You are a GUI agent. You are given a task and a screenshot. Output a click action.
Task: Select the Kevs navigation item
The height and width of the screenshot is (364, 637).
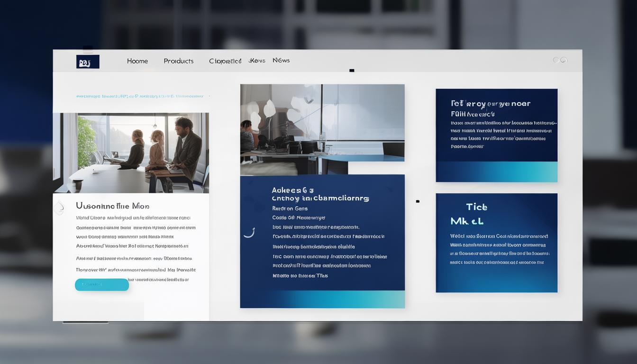tap(257, 61)
